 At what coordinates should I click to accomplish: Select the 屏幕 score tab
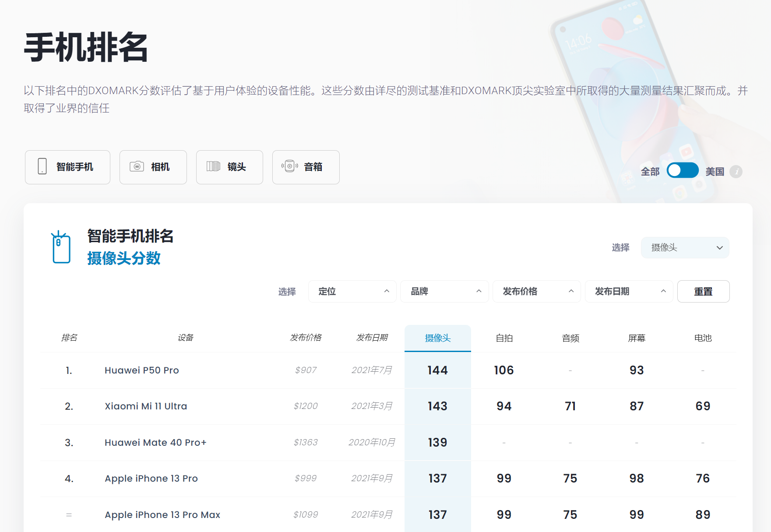click(637, 338)
